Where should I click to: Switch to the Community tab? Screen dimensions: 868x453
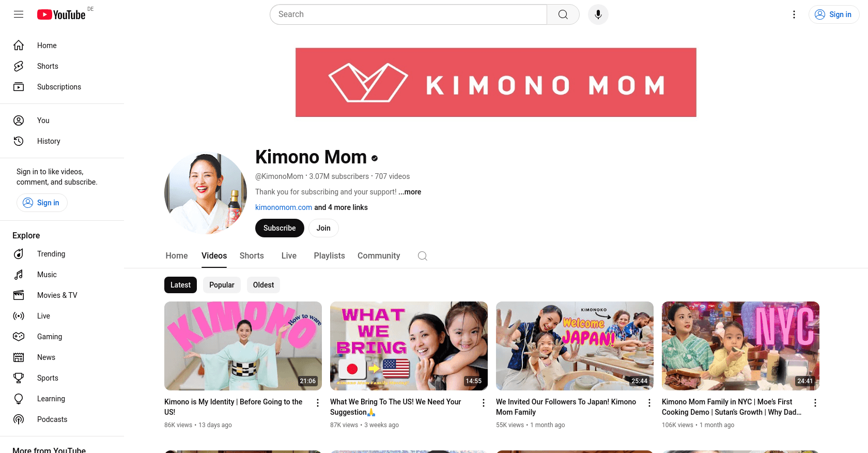pyautogui.click(x=379, y=256)
